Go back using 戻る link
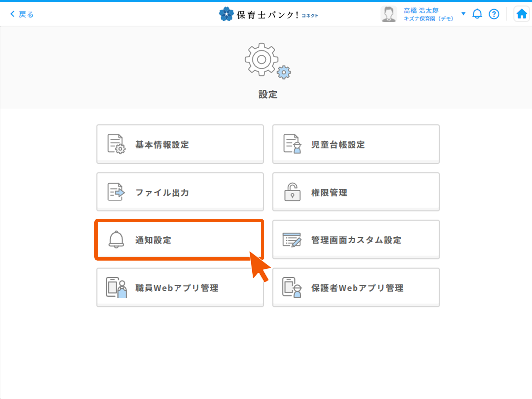Screen dimensions: 532x399 coord(22,14)
